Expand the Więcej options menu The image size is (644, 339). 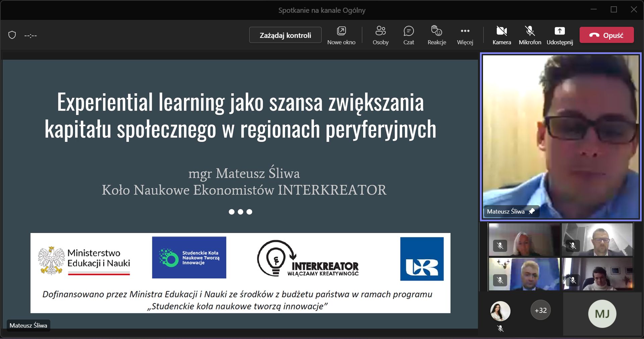click(x=465, y=35)
